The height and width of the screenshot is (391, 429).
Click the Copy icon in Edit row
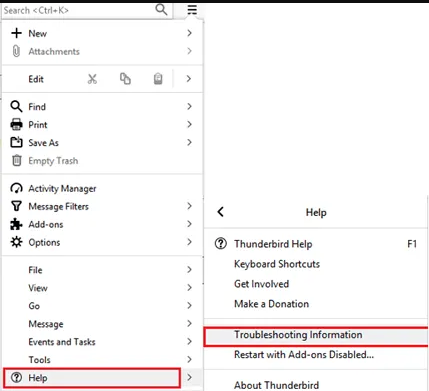click(x=125, y=79)
